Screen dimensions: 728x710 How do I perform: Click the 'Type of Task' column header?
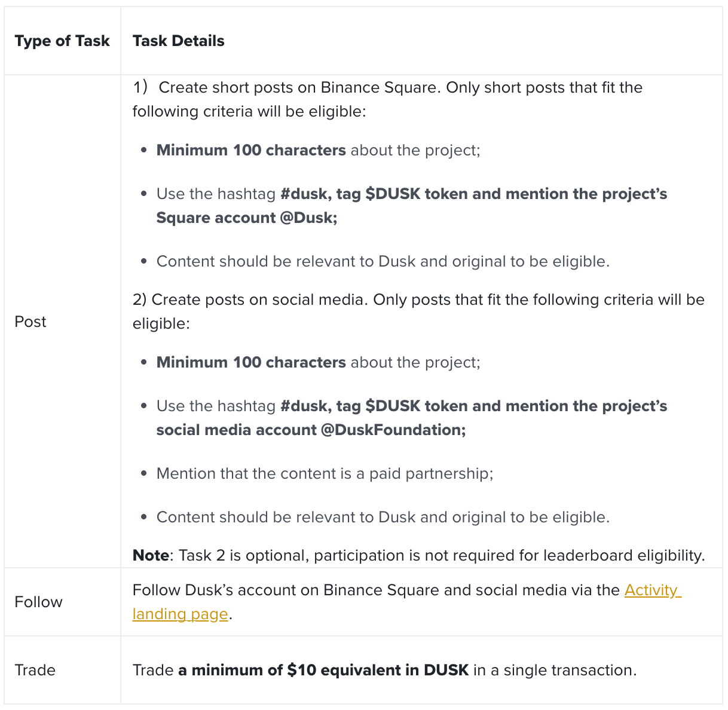[62, 41]
